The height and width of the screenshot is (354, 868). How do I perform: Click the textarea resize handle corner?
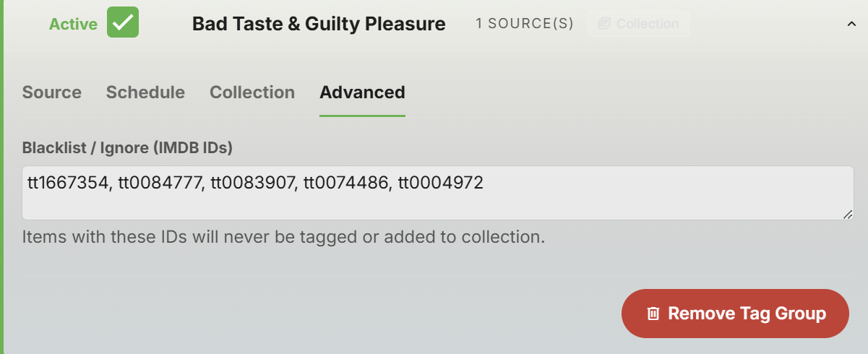click(x=847, y=215)
